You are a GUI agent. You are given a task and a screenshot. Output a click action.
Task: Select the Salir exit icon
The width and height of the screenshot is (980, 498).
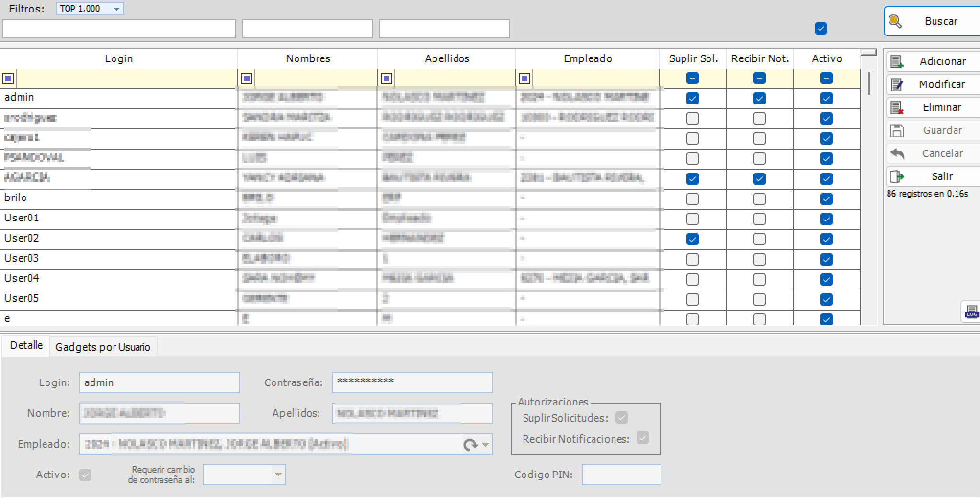click(898, 176)
